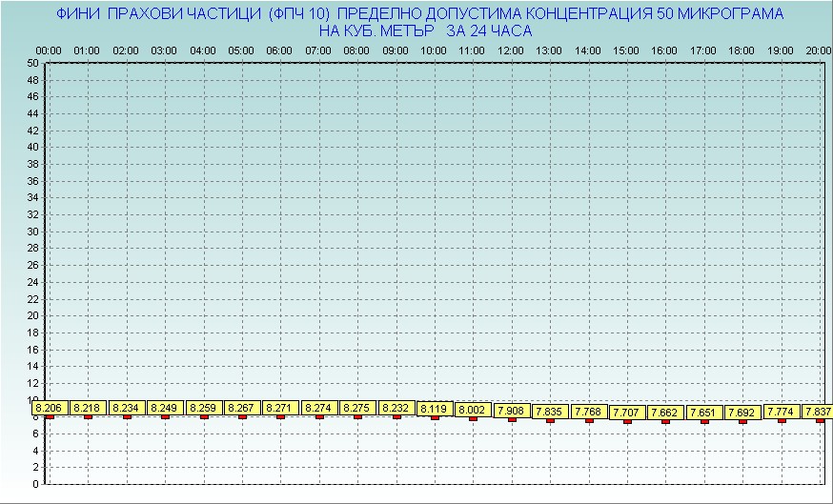Screen dimensions: 833x504
Task: Select the 40 tick label on vertical axis
Action: pos(33,147)
